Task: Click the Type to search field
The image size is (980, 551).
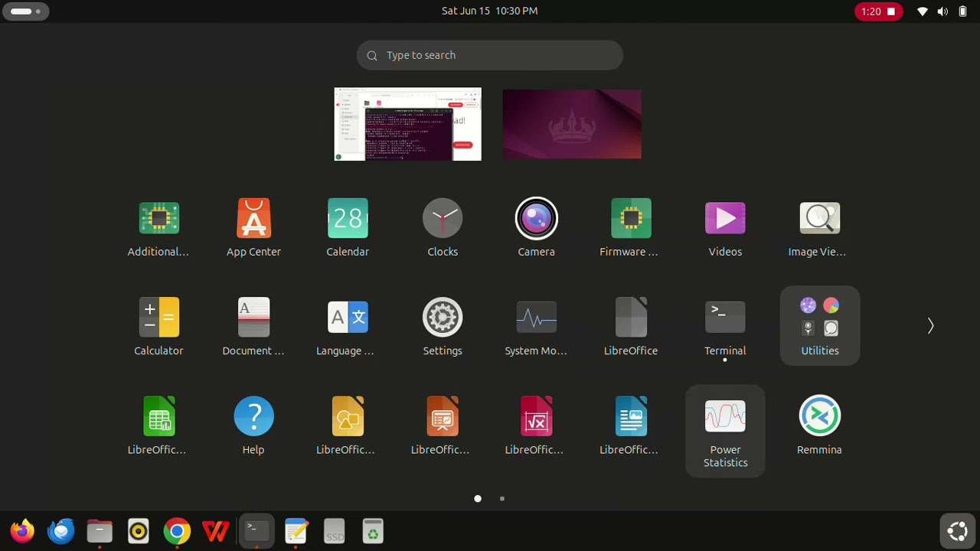Action: (490, 55)
